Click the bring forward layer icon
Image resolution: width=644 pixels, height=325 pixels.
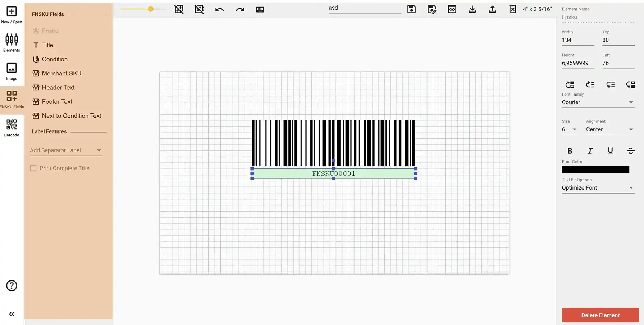pos(590,85)
